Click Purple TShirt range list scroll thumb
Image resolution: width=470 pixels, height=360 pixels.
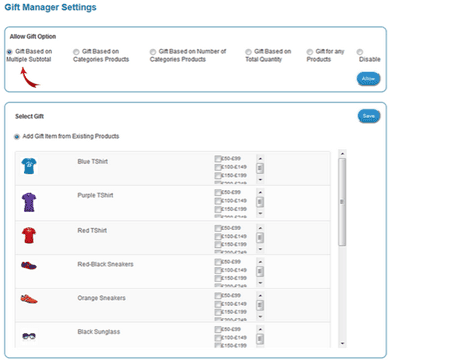pyautogui.click(x=260, y=202)
